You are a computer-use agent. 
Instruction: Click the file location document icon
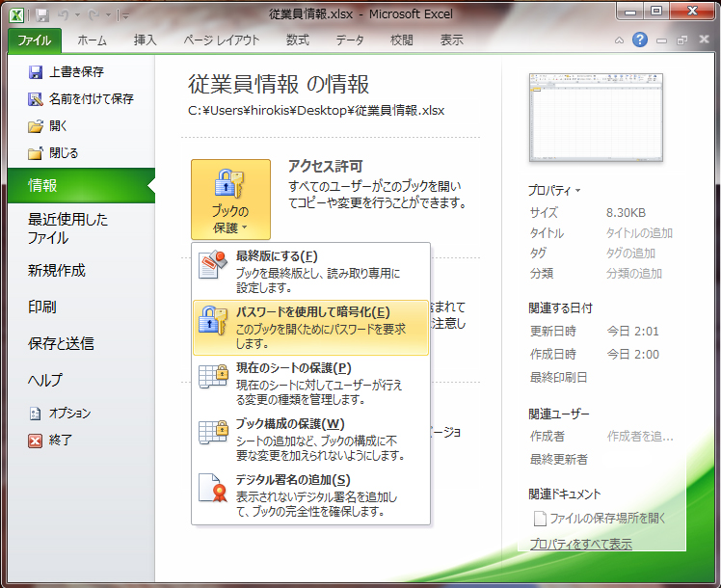[x=540, y=519]
